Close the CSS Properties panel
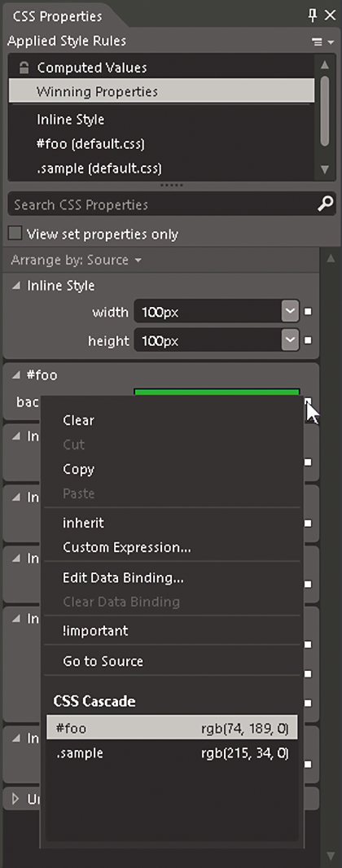342x868 pixels. point(330,15)
